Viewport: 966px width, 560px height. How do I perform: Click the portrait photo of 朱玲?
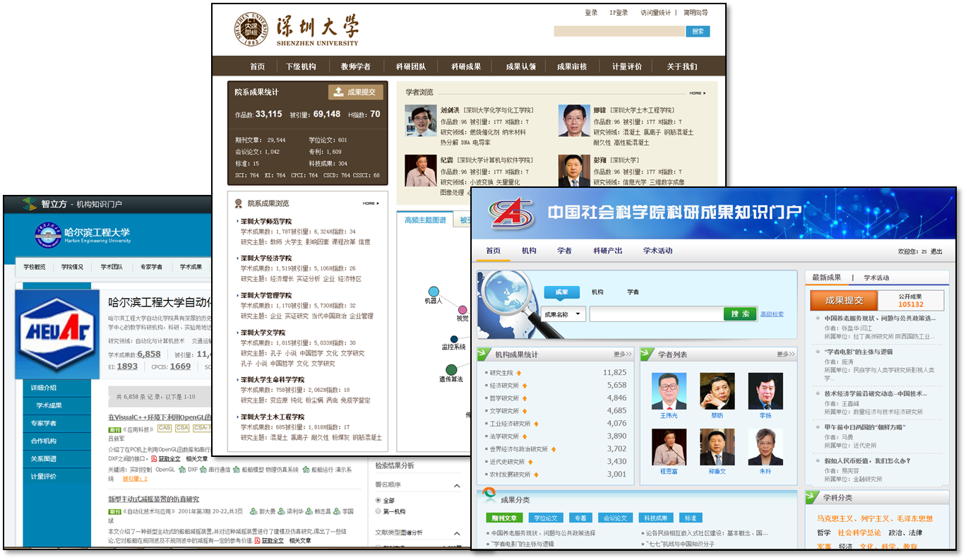click(x=765, y=447)
